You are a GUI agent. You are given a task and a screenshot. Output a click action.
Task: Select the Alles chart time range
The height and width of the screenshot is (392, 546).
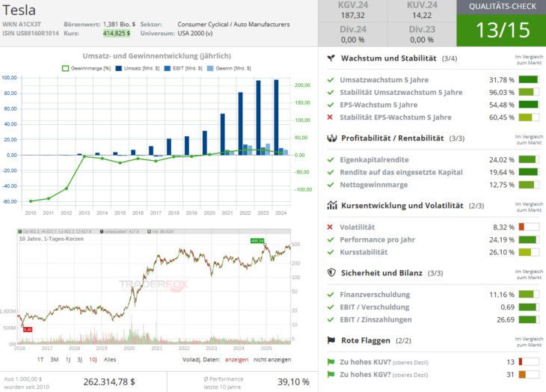point(109,359)
